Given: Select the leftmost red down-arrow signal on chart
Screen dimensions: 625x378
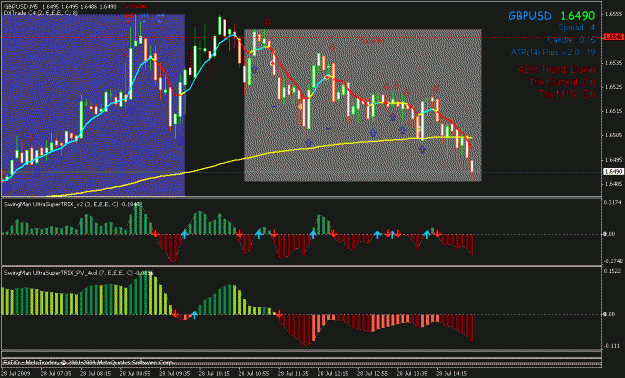Looking at the screenshot, I should (30, 138).
